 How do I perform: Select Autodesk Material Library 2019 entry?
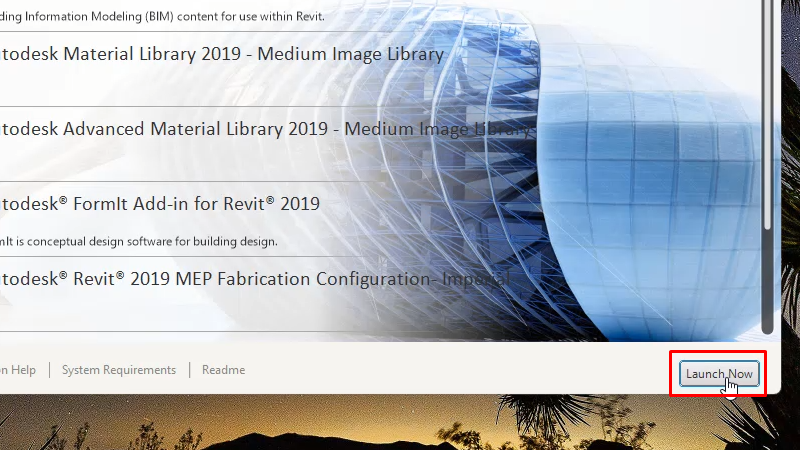pos(220,54)
